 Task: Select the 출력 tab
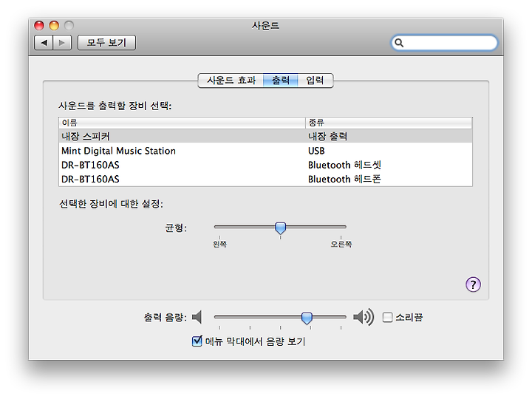[x=281, y=81]
